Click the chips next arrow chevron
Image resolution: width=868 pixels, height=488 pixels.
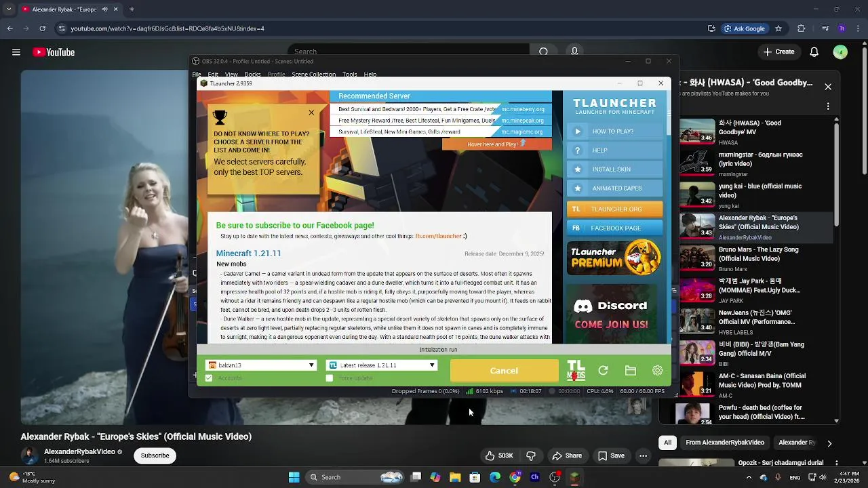[829, 443]
